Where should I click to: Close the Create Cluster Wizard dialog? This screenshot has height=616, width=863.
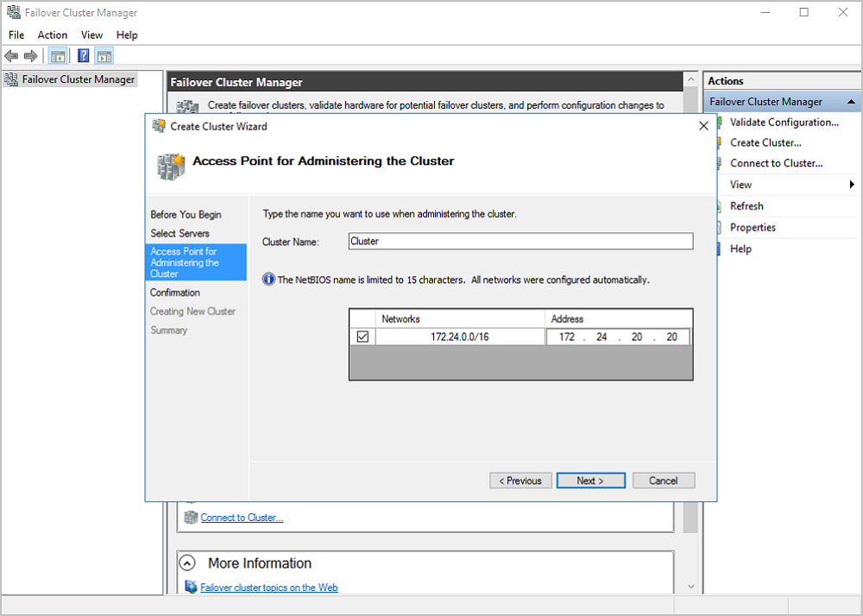[703, 126]
